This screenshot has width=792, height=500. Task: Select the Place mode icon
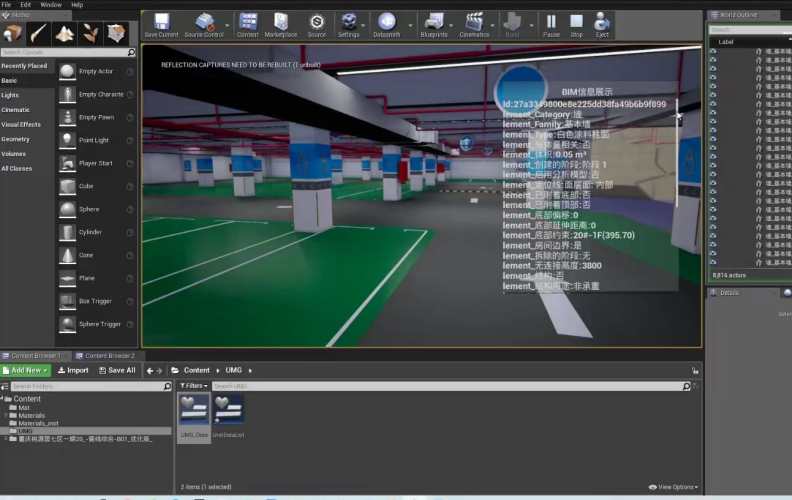13,34
